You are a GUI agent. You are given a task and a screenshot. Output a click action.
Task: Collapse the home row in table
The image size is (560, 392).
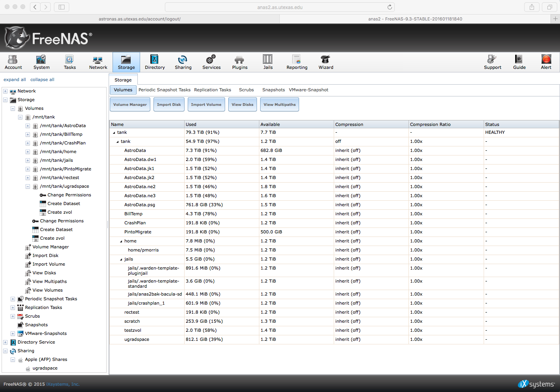pos(121,241)
